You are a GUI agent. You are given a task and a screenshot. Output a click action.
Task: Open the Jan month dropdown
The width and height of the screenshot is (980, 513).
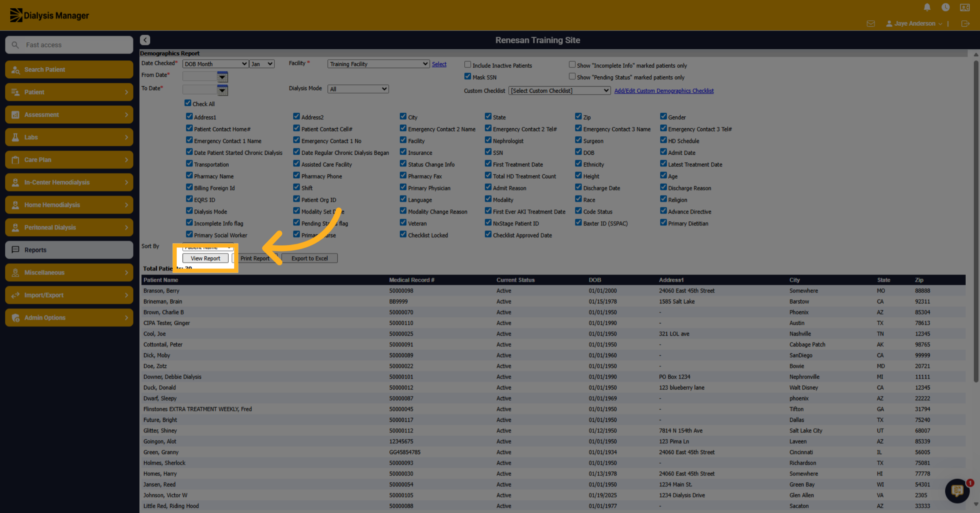pos(262,64)
